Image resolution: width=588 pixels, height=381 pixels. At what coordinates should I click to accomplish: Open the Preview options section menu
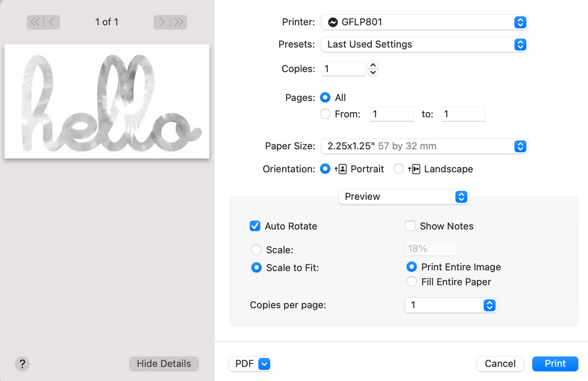pyautogui.click(x=404, y=197)
